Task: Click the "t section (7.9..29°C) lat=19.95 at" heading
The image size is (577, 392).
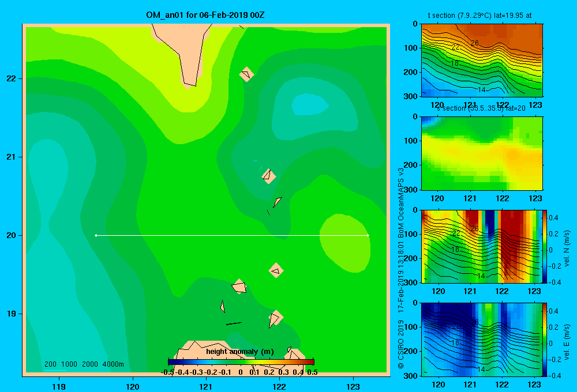Action: coord(479,16)
